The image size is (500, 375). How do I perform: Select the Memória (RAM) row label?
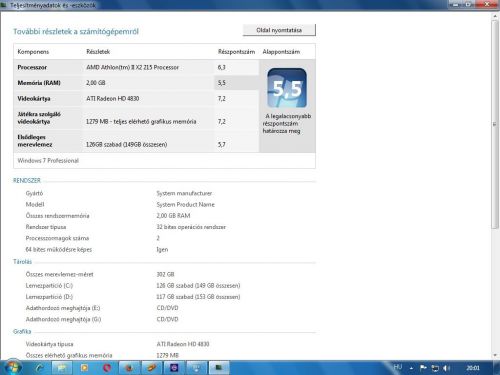pyautogui.click(x=39, y=83)
